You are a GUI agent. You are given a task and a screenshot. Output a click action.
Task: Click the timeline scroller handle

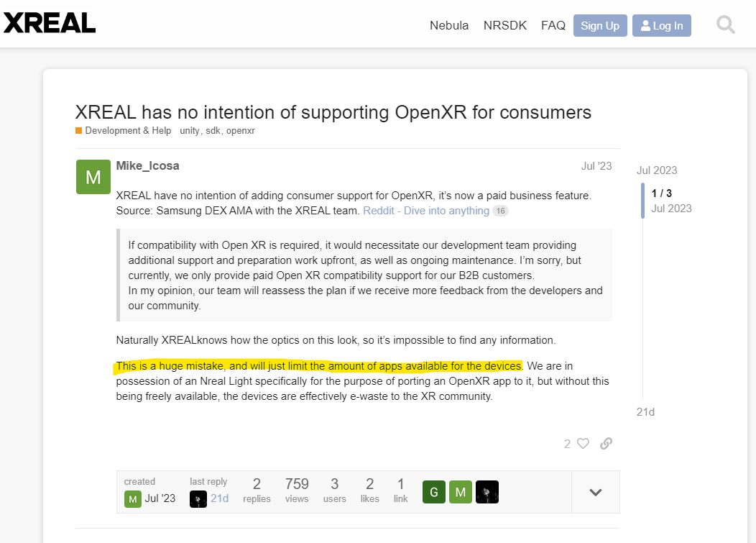(x=642, y=201)
